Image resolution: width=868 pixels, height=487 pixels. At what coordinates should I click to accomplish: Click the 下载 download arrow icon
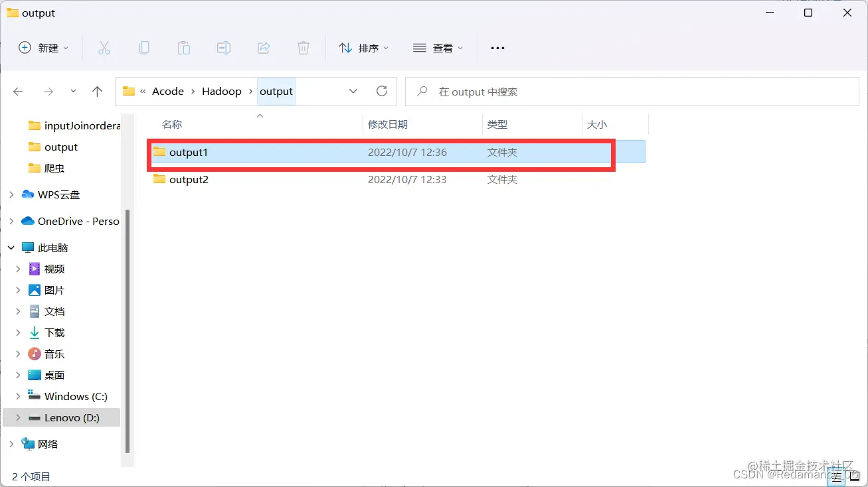click(x=35, y=332)
